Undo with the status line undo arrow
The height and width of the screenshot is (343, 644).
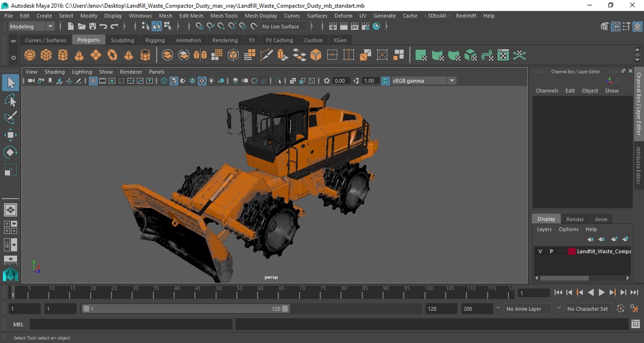click(x=103, y=26)
